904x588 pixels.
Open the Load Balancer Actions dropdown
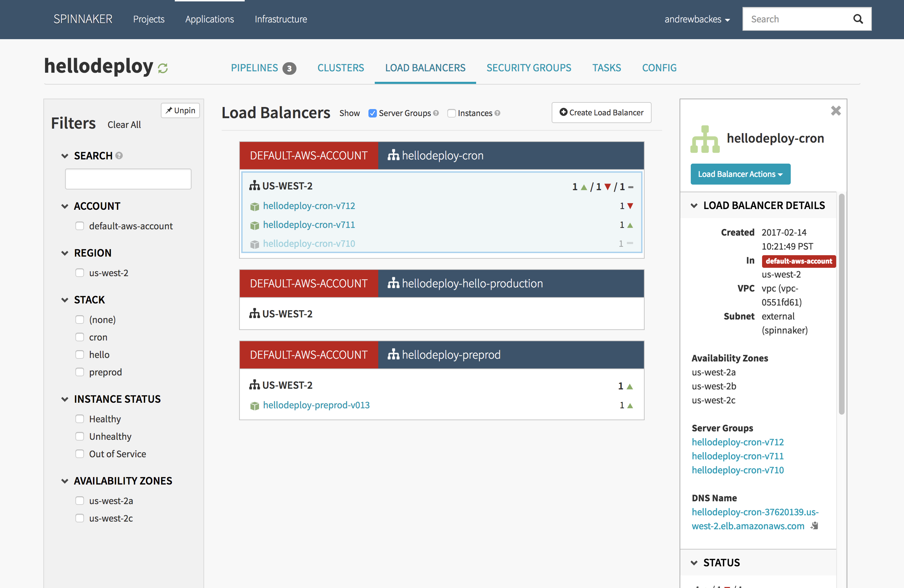point(740,174)
